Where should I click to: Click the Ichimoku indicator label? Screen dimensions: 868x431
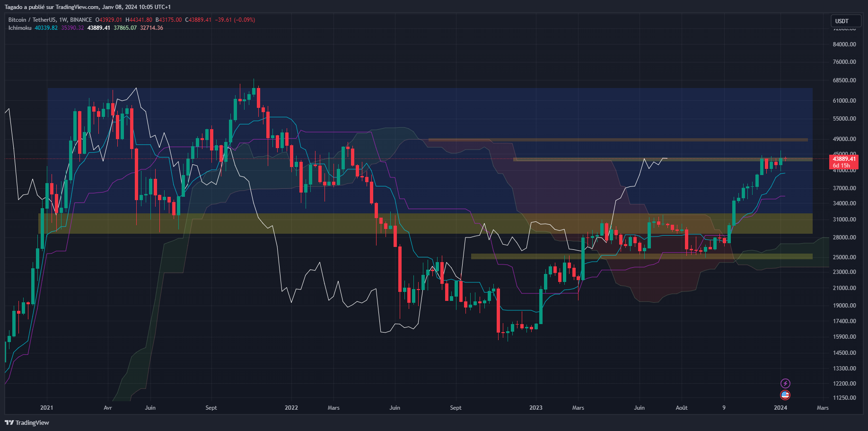point(19,28)
